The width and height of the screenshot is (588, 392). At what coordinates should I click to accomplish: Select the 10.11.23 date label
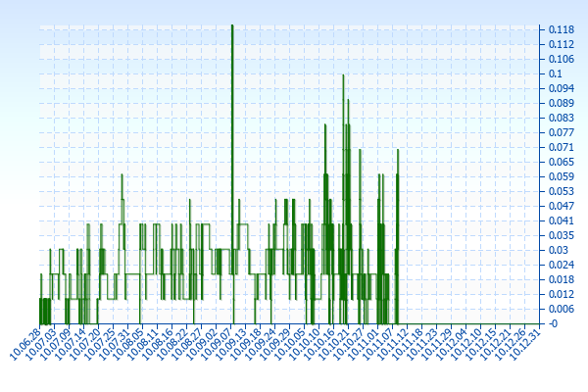coord(422,344)
